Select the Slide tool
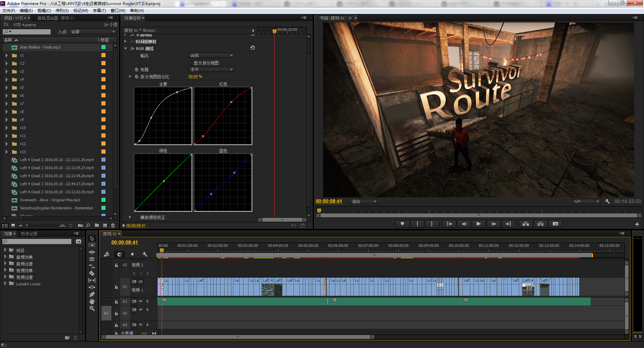 tap(92, 287)
